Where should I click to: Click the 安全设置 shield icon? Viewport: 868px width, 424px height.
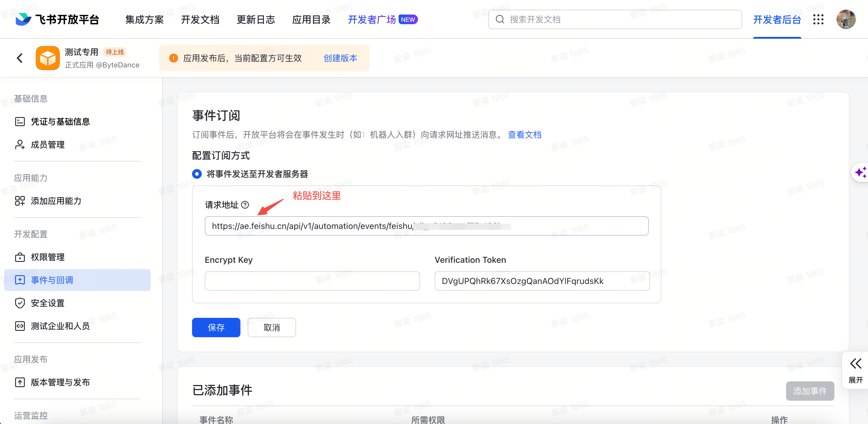[x=20, y=303]
